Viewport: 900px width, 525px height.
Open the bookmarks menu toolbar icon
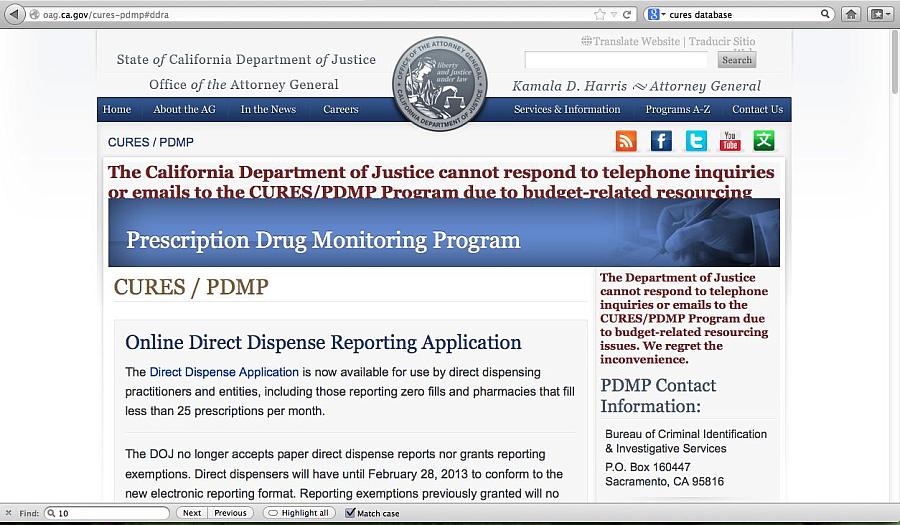[879, 14]
